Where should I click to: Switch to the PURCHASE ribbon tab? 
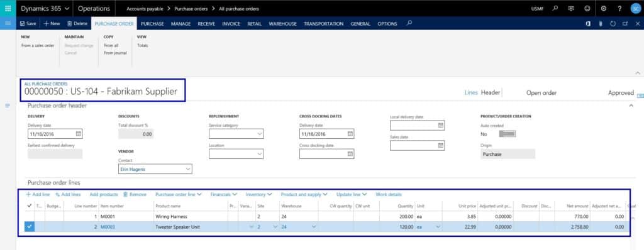point(152,24)
